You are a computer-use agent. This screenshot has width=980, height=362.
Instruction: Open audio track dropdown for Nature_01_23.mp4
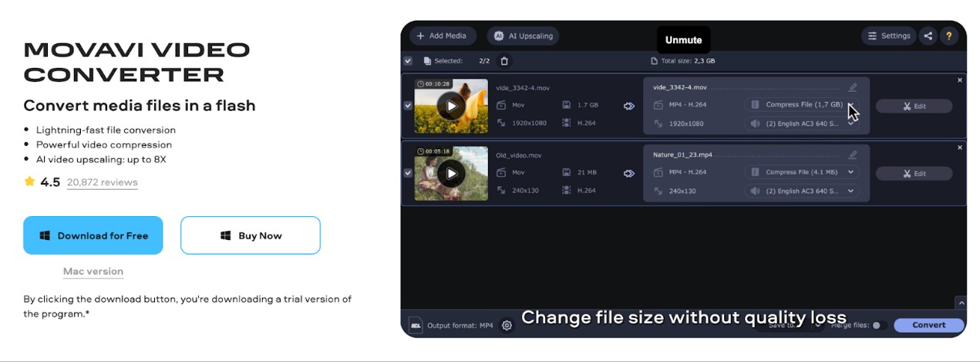[851, 191]
